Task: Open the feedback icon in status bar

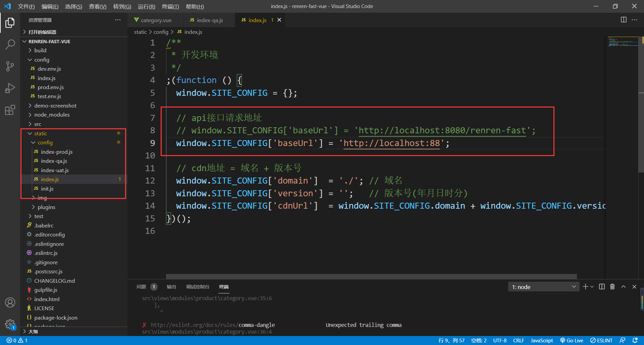Action: tap(622, 340)
